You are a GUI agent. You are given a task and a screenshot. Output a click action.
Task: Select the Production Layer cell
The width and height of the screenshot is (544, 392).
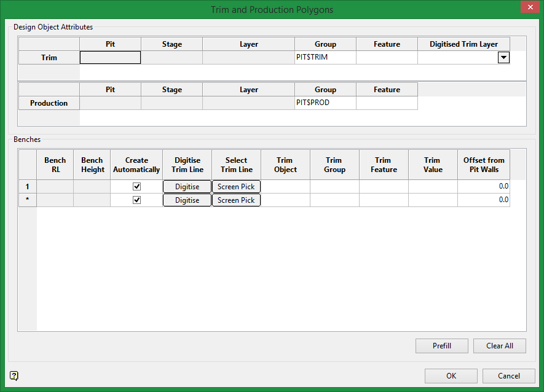pyautogui.click(x=249, y=103)
